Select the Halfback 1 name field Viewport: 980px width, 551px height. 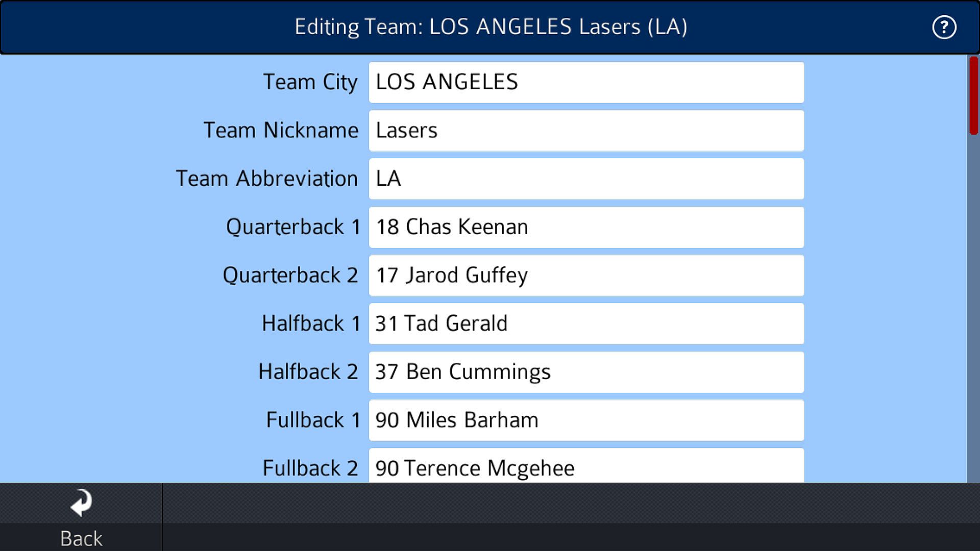coord(586,323)
